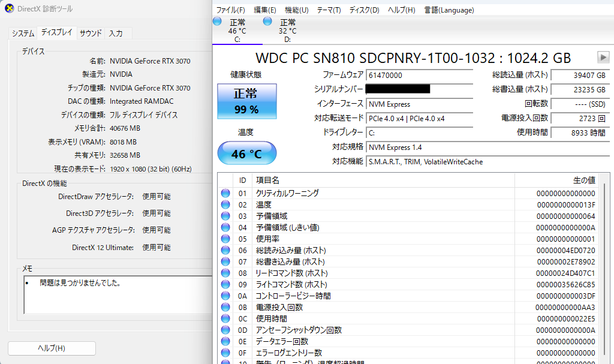Click raw value 00000002E78902
The height and width of the screenshot is (364, 614).
pos(566,261)
